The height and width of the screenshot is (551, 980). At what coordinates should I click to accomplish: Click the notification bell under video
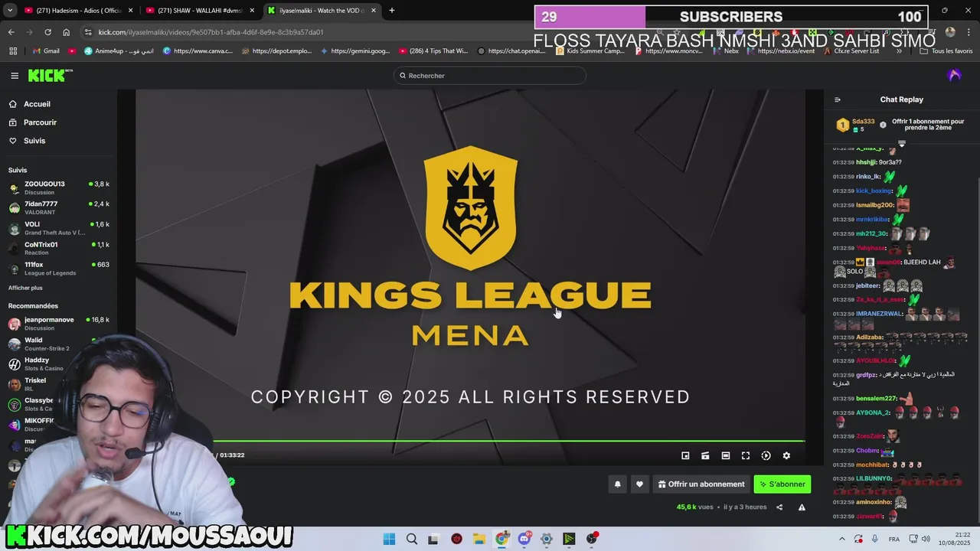[x=617, y=484]
